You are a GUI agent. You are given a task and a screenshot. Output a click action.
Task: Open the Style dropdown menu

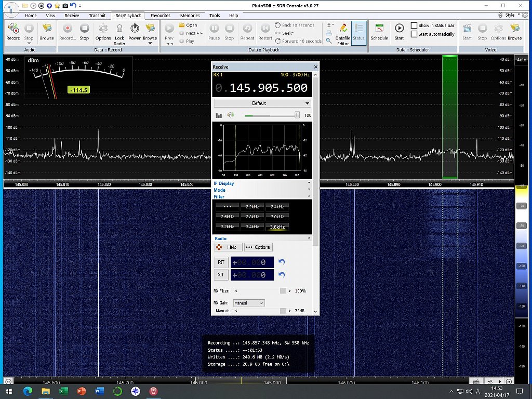(x=512, y=15)
